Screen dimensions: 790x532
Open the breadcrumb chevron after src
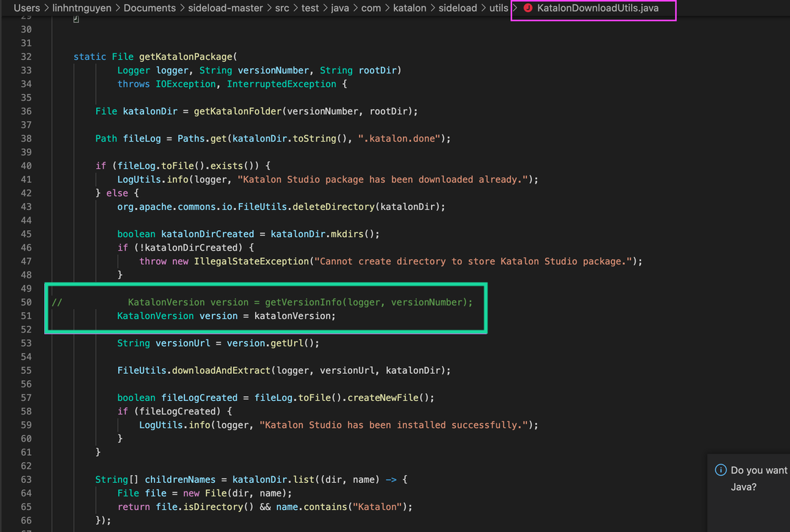pos(295,9)
